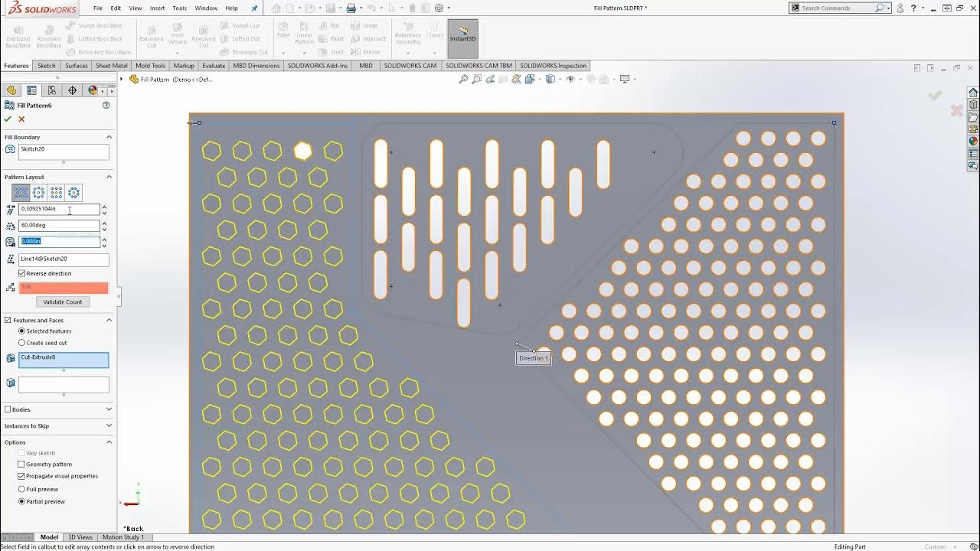
Task: Accept Fill Pattern with green checkmark
Action: (8, 119)
